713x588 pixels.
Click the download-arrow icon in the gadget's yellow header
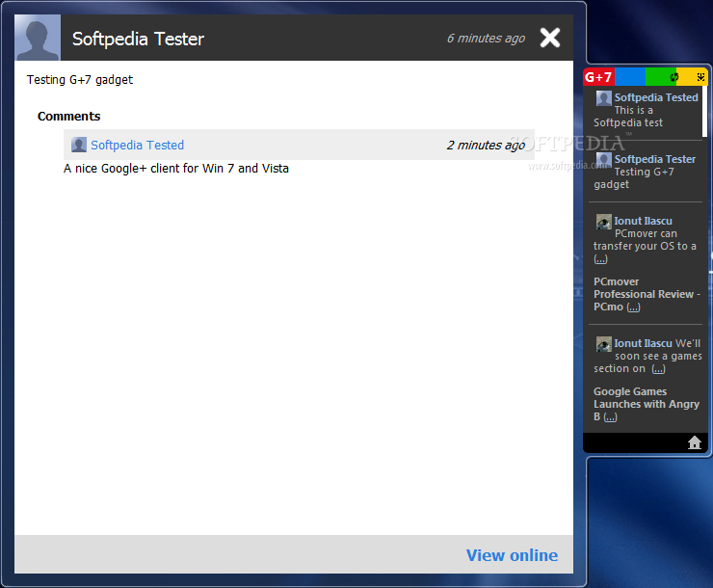click(700, 77)
